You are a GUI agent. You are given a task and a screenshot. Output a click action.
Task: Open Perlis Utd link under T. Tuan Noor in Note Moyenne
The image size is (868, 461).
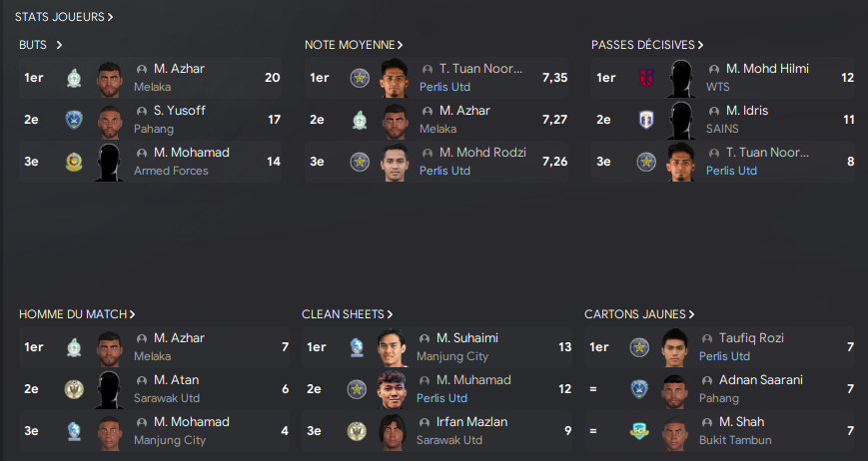444,87
